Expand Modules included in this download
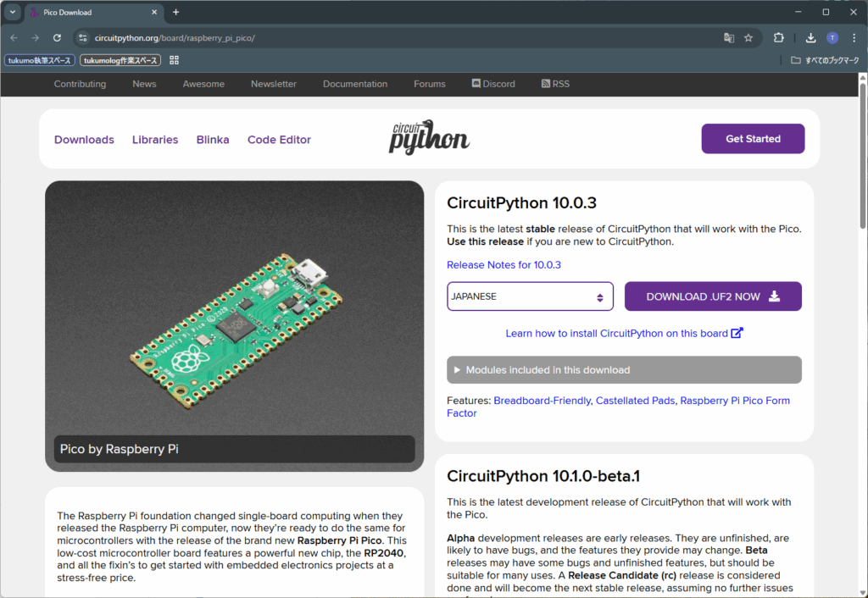 click(x=624, y=370)
